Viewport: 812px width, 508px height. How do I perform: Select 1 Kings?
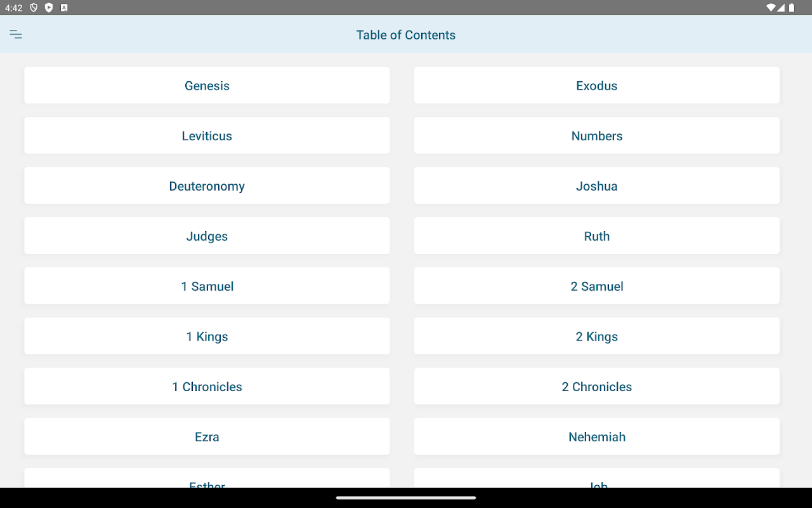207,336
